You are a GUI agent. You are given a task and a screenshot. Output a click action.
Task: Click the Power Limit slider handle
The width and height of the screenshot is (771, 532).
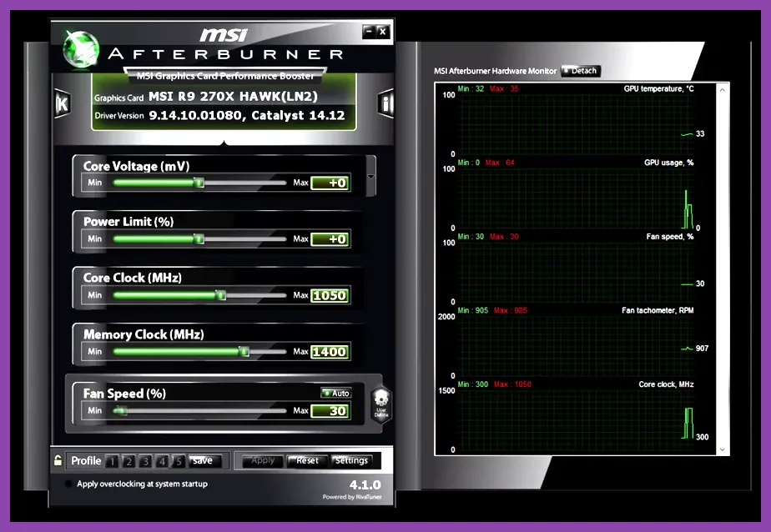[x=199, y=238]
